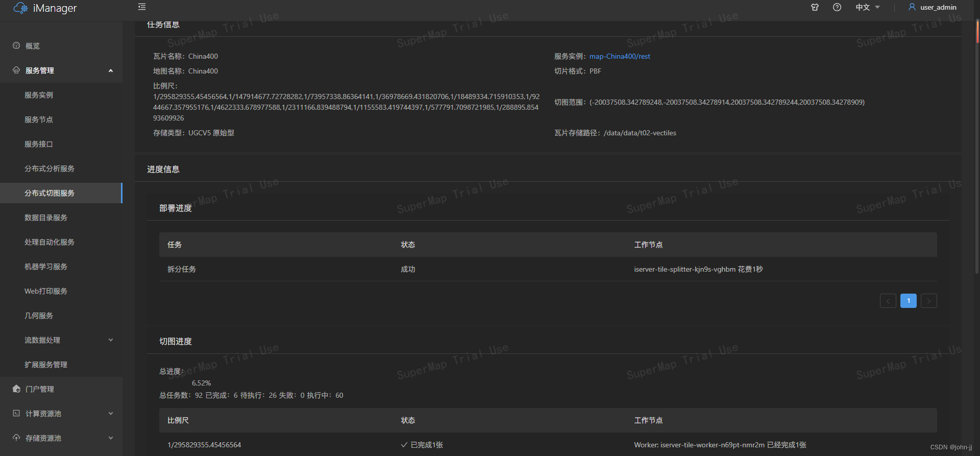The height and width of the screenshot is (456, 980).
Task: Open the theme skin shirt icon
Action: pyautogui.click(x=815, y=7)
